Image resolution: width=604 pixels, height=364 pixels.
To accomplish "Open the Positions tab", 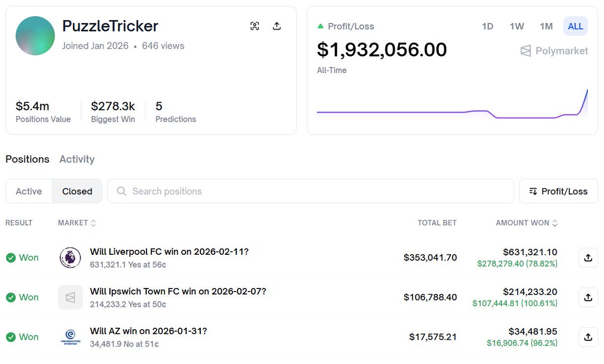I will click(27, 159).
